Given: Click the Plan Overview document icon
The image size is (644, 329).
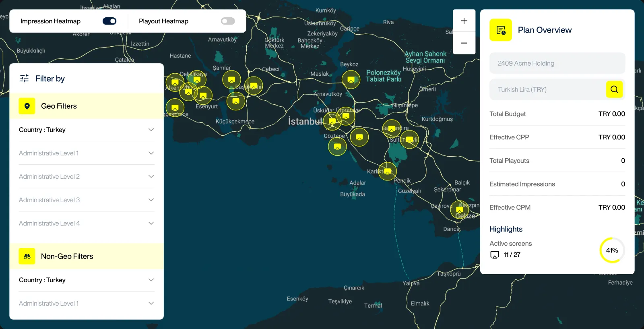Looking at the screenshot, I should pyautogui.click(x=501, y=30).
